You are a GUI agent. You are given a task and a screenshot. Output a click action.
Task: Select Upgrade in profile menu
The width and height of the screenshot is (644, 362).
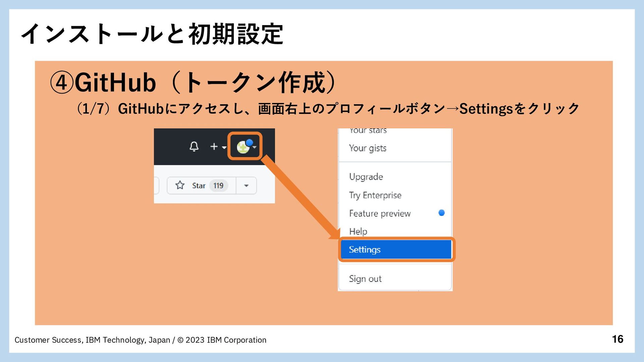click(x=366, y=177)
